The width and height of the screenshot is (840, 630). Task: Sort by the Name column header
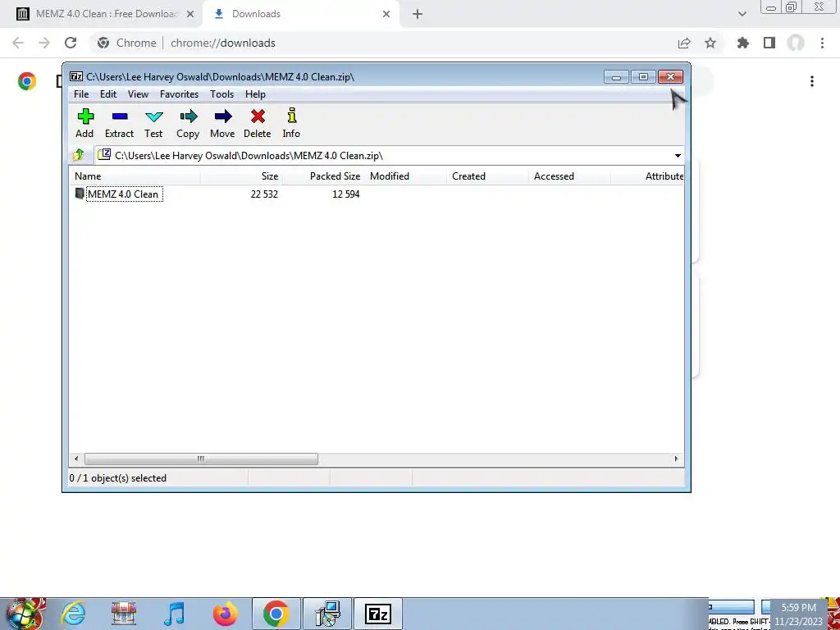click(135, 176)
